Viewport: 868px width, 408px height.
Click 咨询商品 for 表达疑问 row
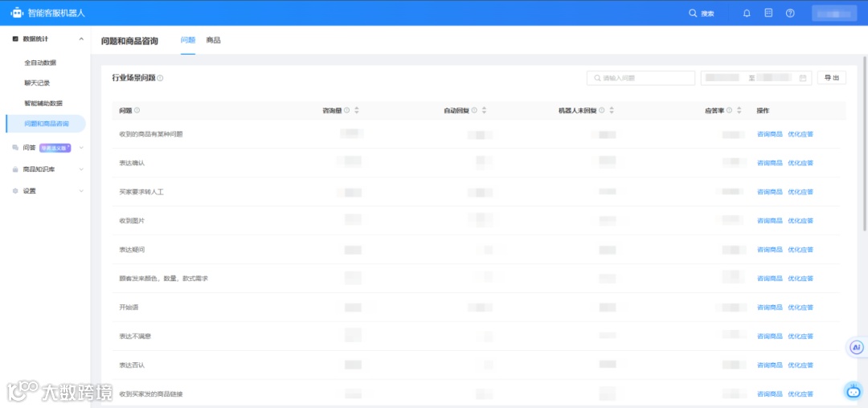pos(769,249)
